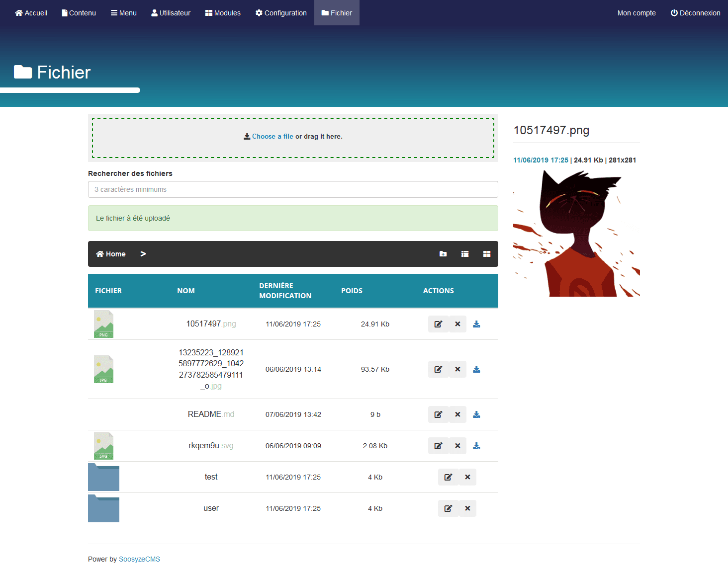Click the Home breadcrumb

(111, 254)
